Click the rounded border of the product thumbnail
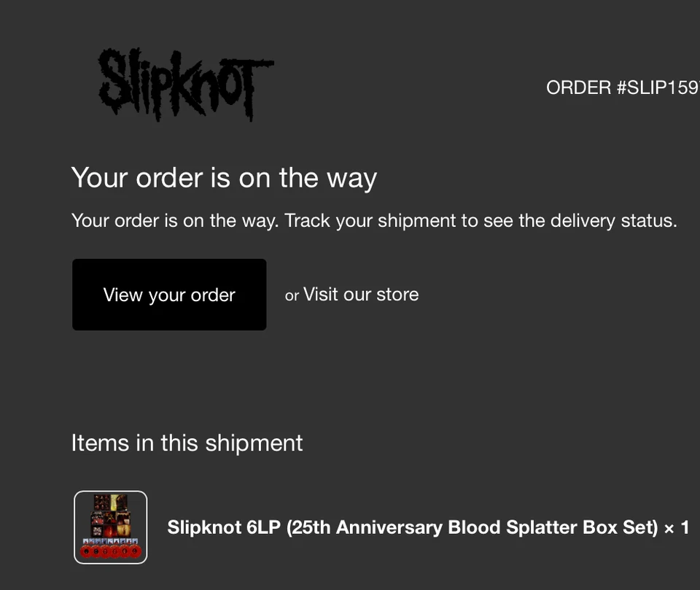 click(x=76, y=527)
